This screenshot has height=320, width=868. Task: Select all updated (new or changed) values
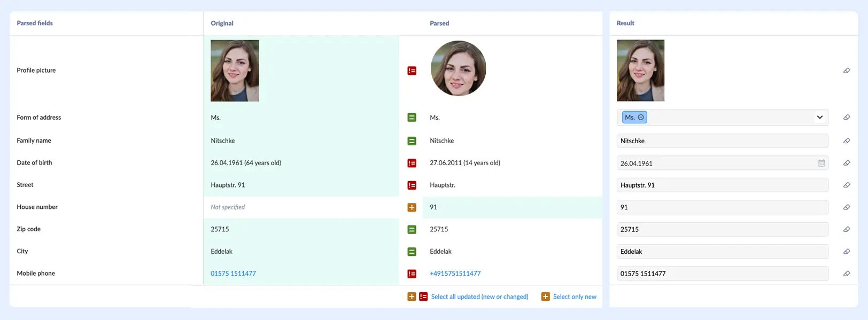479,296
